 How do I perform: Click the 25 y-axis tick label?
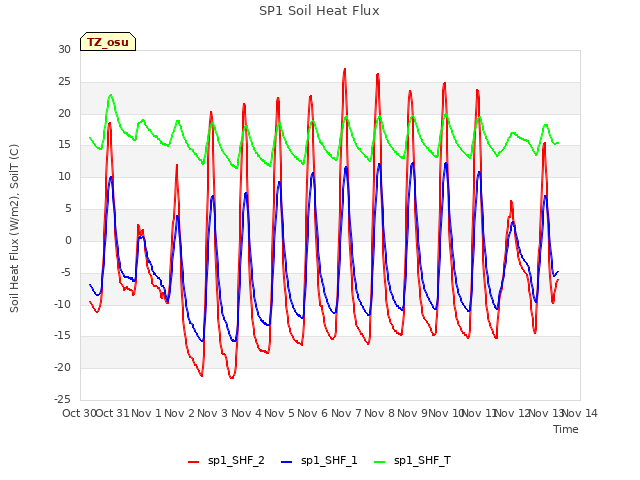click(x=64, y=82)
